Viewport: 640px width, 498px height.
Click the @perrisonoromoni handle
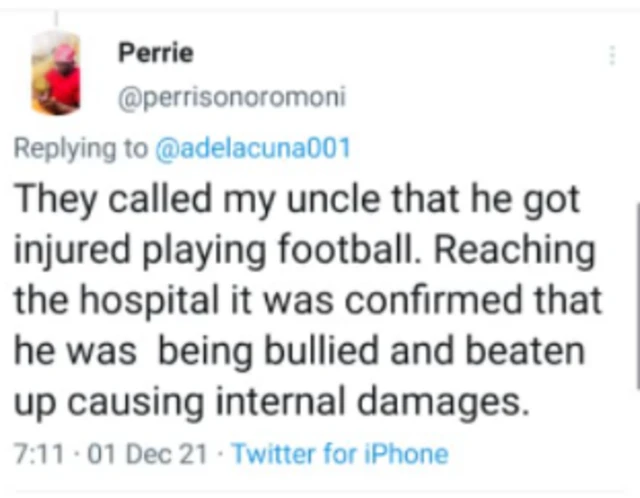coord(231,97)
